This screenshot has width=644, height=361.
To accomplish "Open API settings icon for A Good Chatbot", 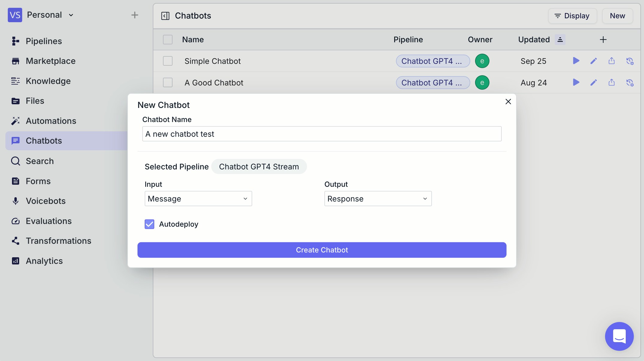I will click(x=630, y=82).
